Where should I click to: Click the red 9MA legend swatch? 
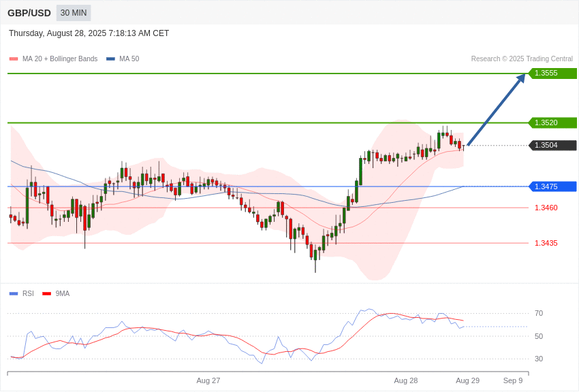click(x=46, y=293)
